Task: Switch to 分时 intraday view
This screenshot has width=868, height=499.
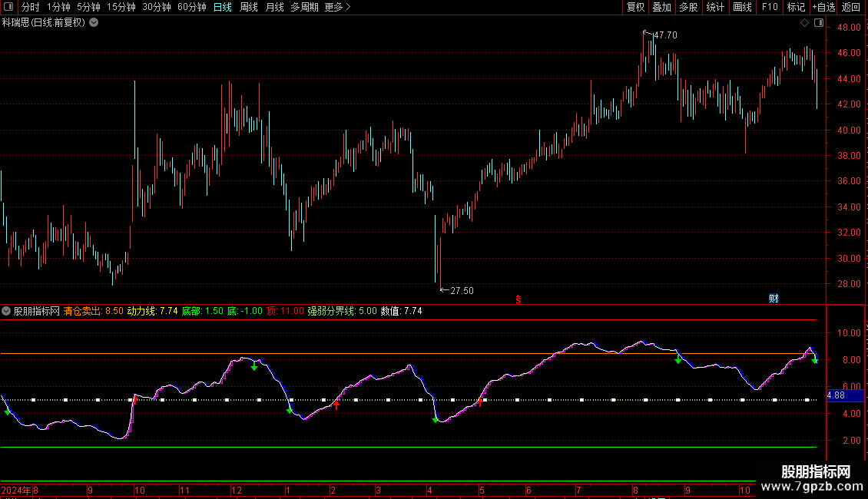Action: pos(31,7)
